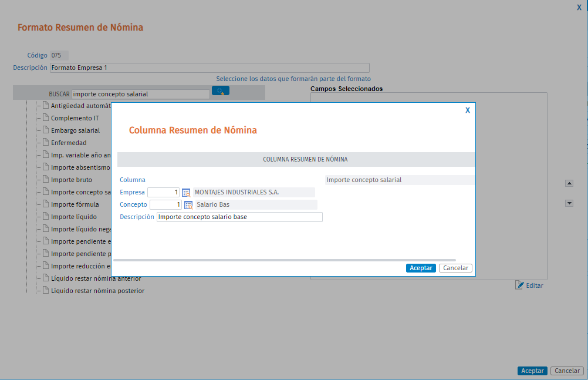Click the Editar link label
Image resolution: width=588 pixels, height=380 pixels.
coord(535,285)
